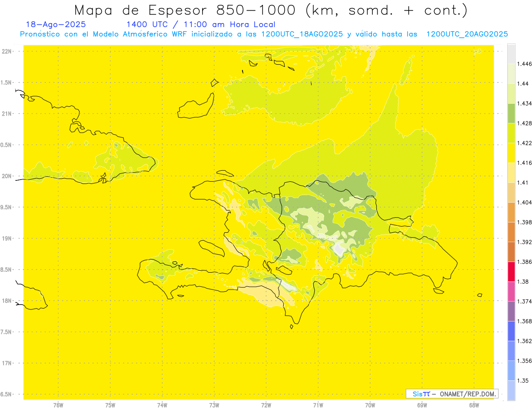
Task: Click the '76W' longitude label
Action: click(x=58, y=405)
